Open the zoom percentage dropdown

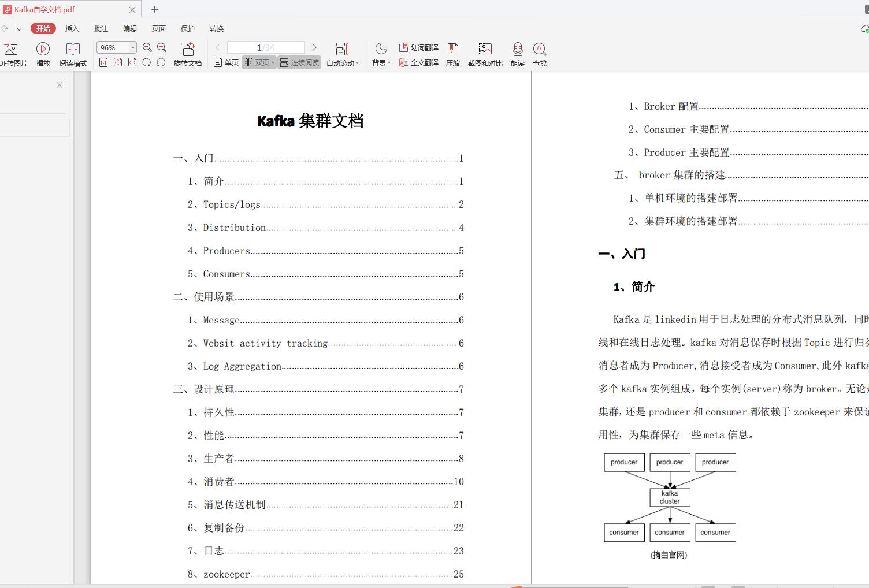point(133,47)
